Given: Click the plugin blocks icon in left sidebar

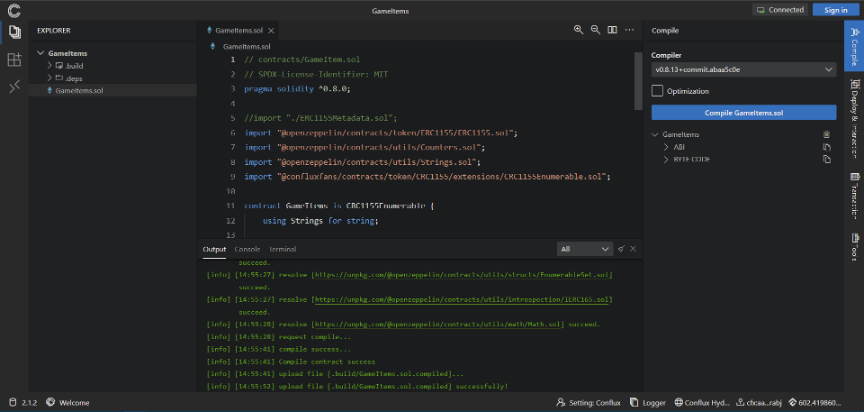Looking at the screenshot, I should click(x=14, y=60).
